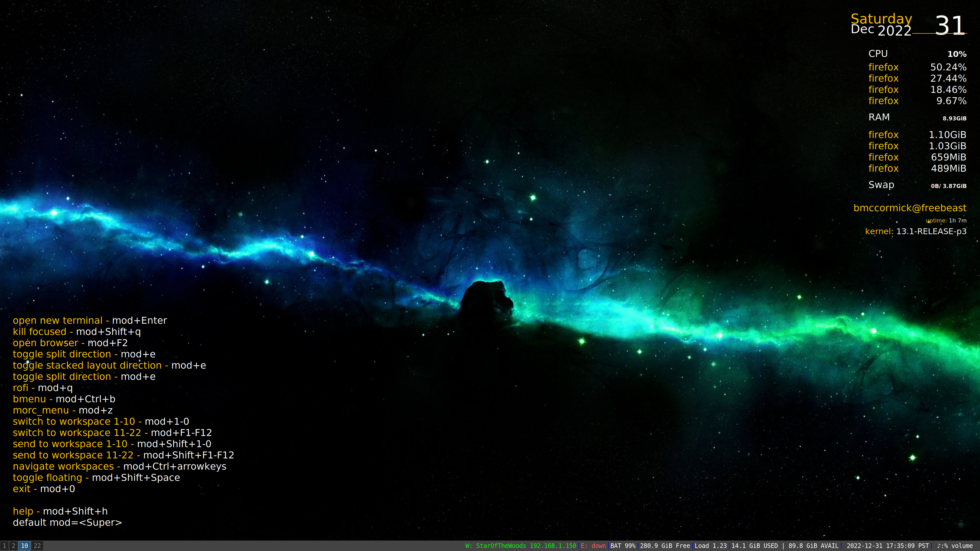Click the 'rofi - mod+q' line
Screen dimensions: 980x551
click(x=43, y=388)
